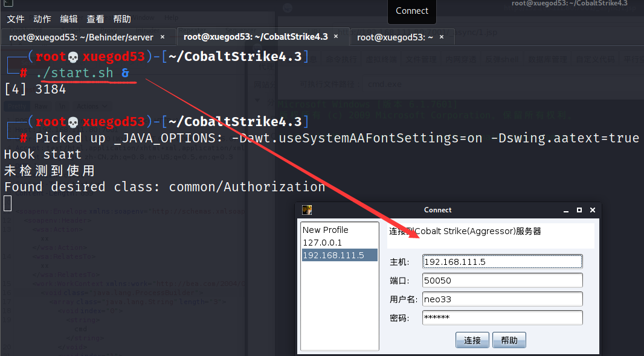Open the 帮助 menu in terminal
Viewport: 644px width, 356px height.
point(122,19)
